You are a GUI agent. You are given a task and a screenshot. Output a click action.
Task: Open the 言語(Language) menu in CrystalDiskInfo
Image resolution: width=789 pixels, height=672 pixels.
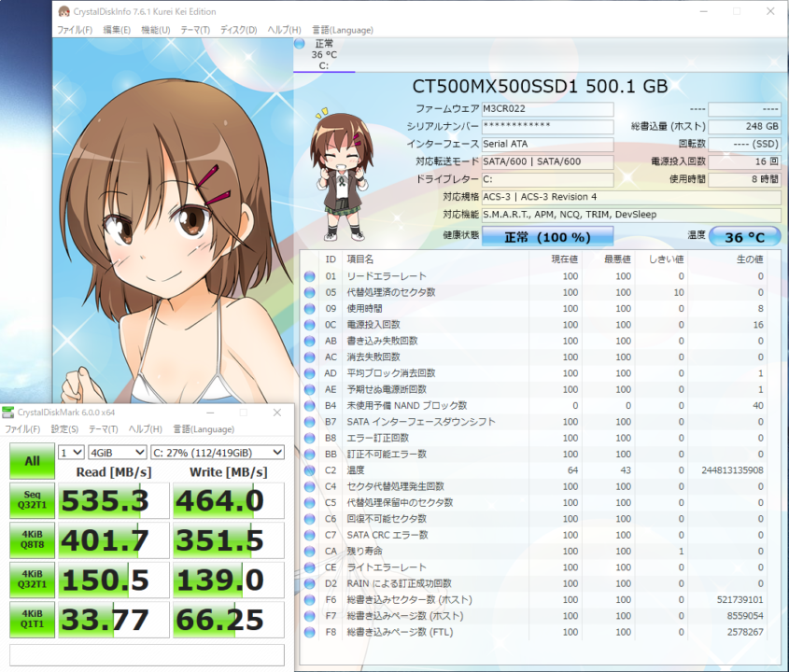point(343,30)
